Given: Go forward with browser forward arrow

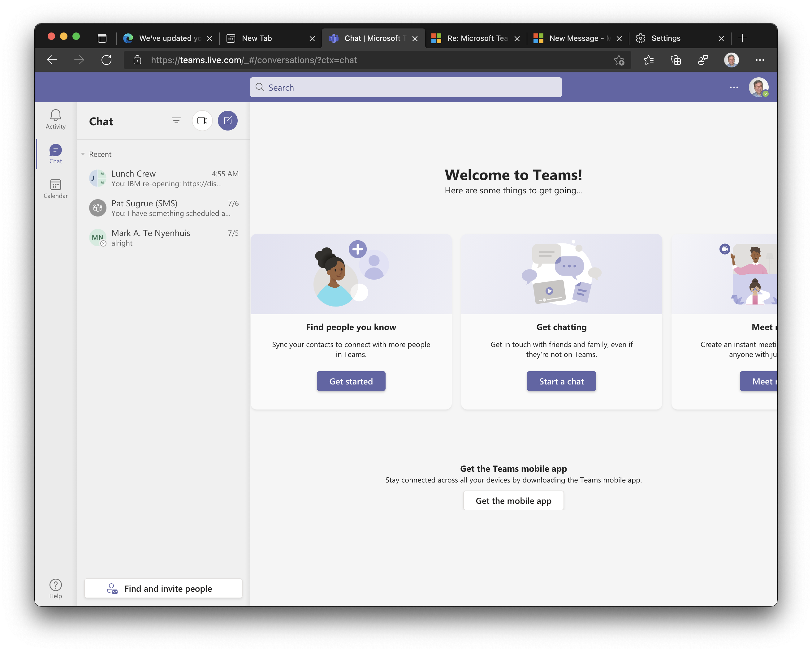Looking at the screenshot, I should (x=79, y=60).
